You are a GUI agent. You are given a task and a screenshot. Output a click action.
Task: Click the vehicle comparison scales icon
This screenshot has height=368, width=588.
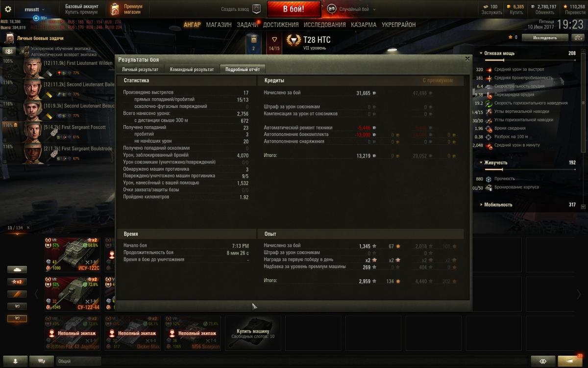click(x=542, y=361)
